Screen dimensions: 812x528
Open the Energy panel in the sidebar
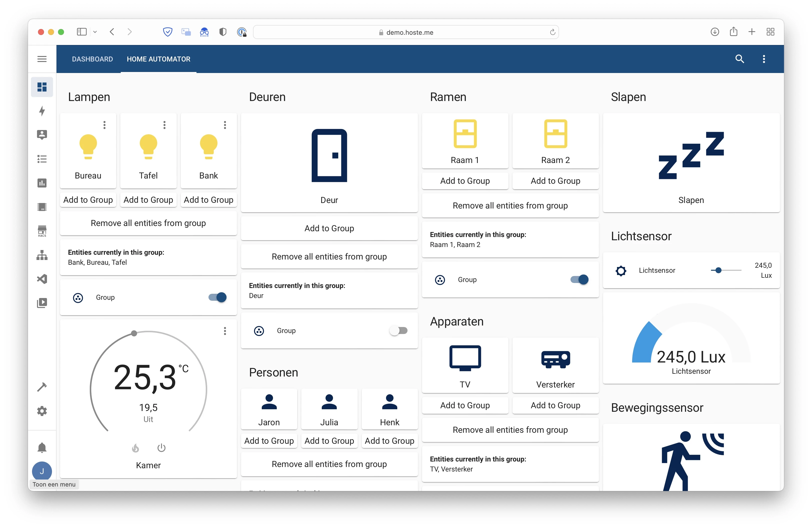[x=42, y=111]
